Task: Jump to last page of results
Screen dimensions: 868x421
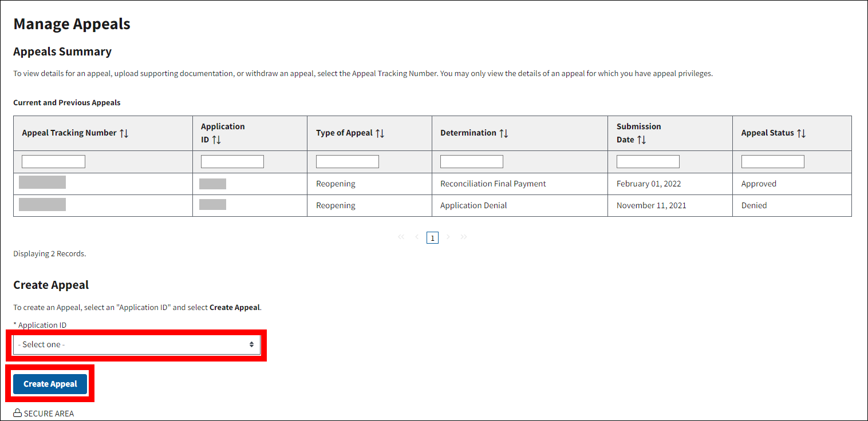Action: (x=464, y=237)
